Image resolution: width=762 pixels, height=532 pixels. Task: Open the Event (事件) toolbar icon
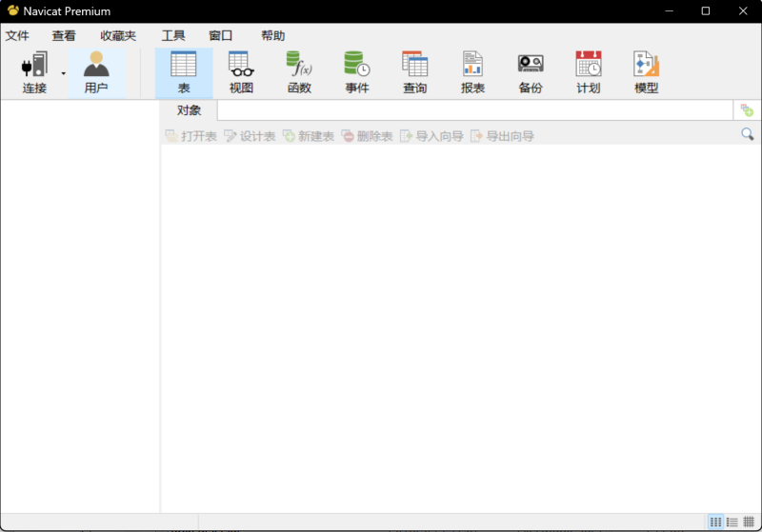357,73
